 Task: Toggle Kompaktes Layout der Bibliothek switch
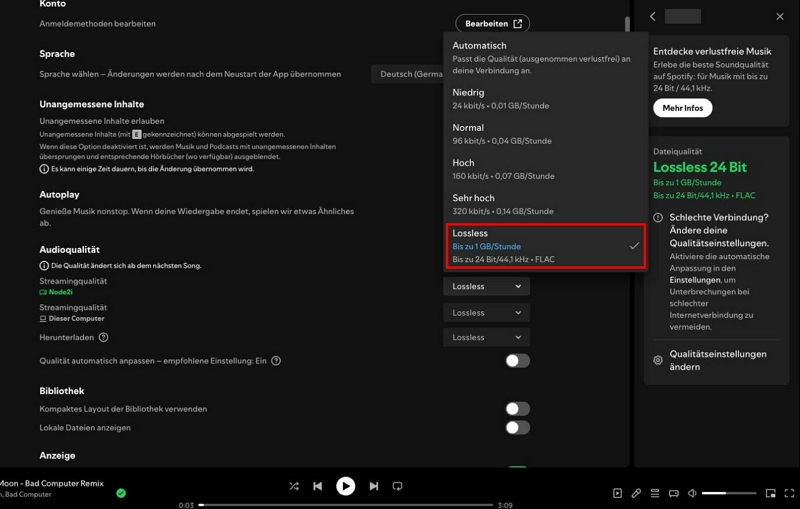click(517, 409)
